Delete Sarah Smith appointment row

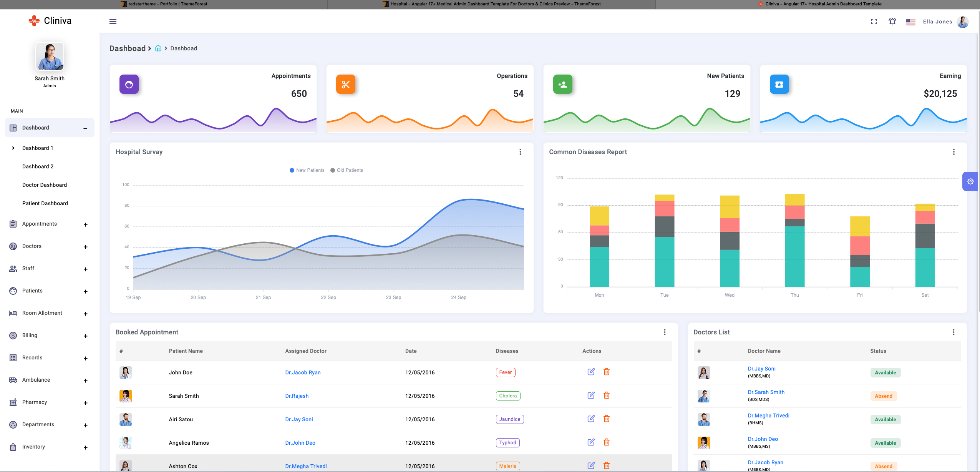(x=607, y=395)
